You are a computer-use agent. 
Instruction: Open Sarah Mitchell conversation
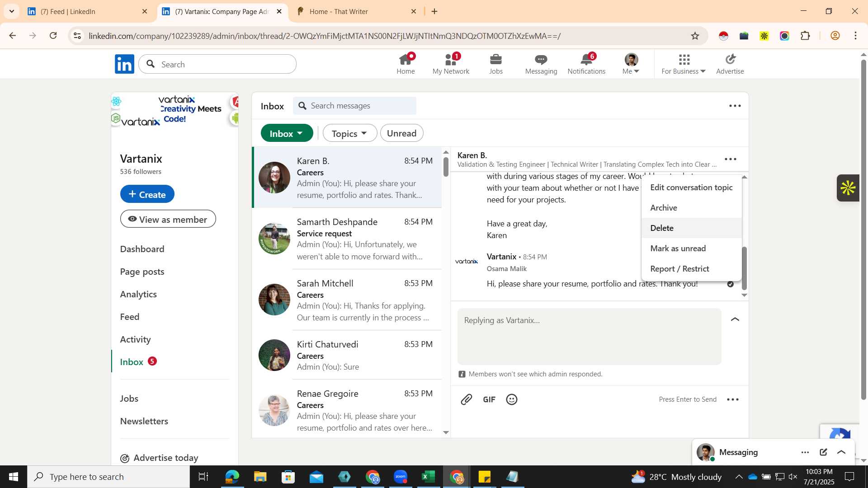(x=347, y=300)
